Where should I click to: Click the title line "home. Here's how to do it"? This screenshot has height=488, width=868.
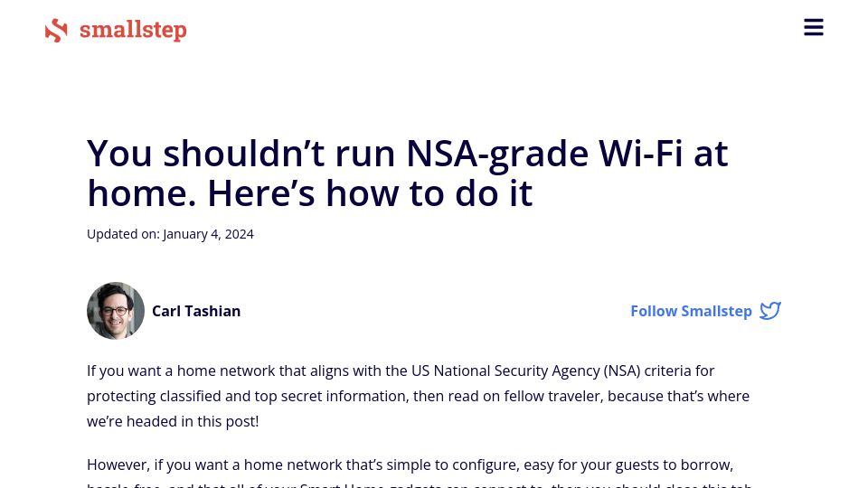(x=309, y=193)
